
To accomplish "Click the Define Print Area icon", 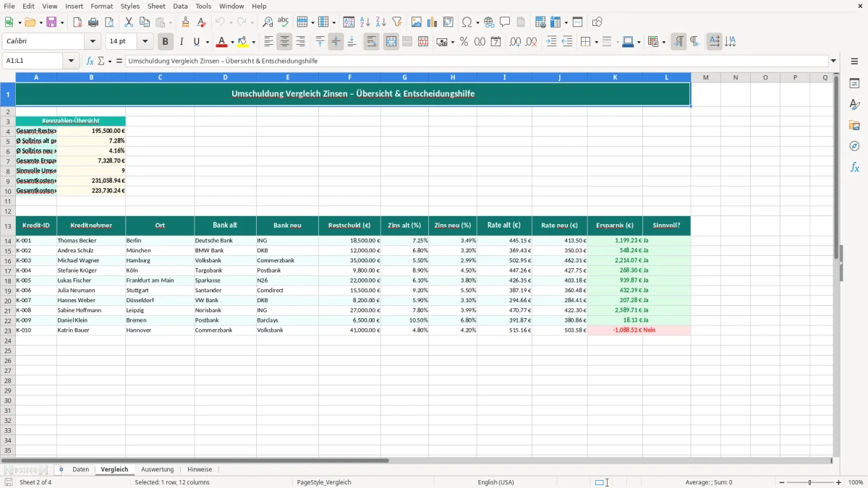I will coord(541,22).
